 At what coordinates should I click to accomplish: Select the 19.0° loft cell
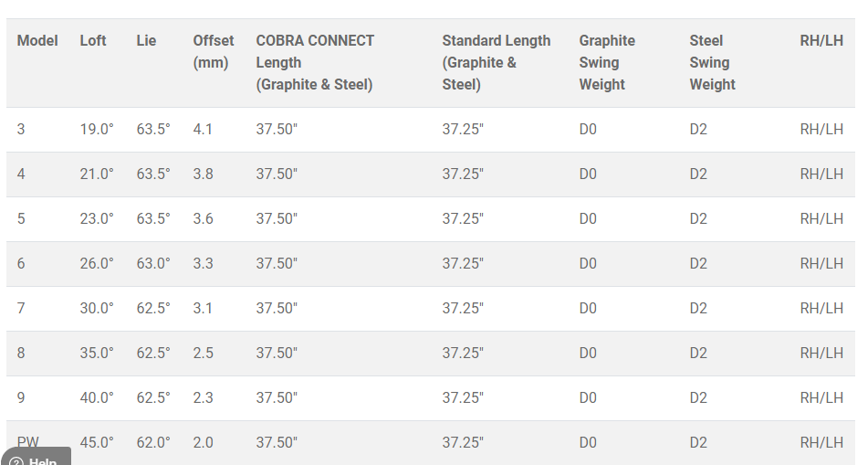coord(97,130)
